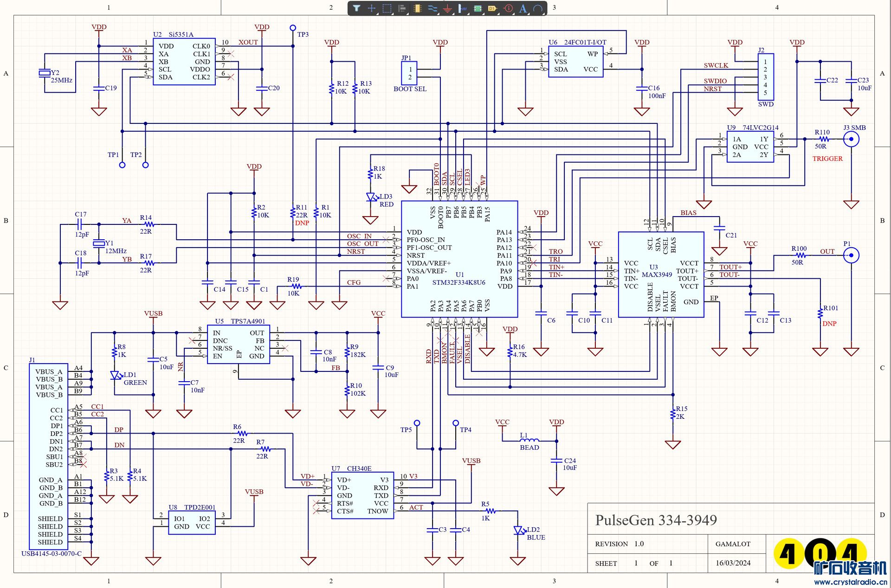The height and width of the screenshot is (588, 891).
Task: Click the CH340E U7 component body
Action: (x=362, y=495)
